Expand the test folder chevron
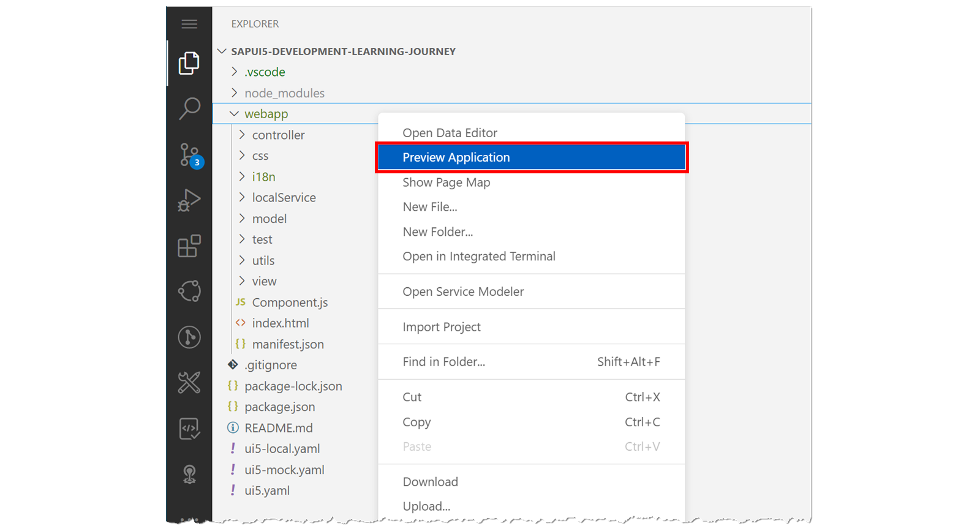 coord(242,239)
